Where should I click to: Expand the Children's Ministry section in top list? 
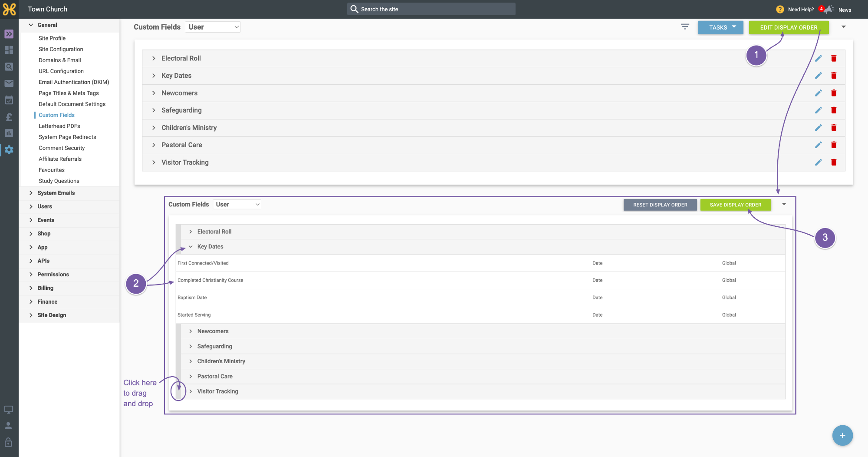pyautogui.click(x=154, y=128)
